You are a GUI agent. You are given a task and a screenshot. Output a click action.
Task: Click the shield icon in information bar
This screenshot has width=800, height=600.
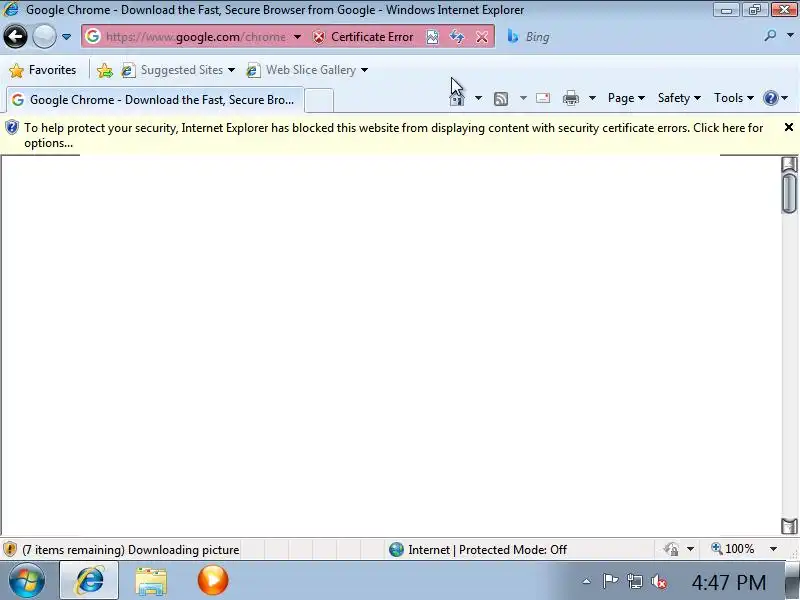12,128
